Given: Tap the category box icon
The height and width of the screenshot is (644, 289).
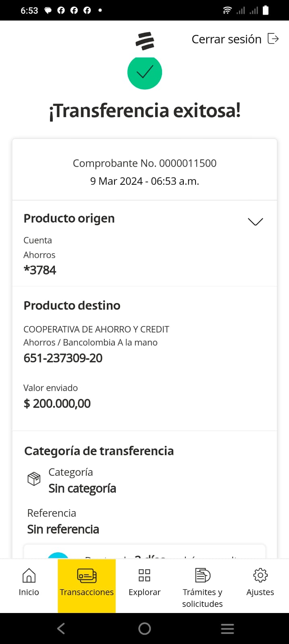Looking at the screenshot, I should point(34,479).
